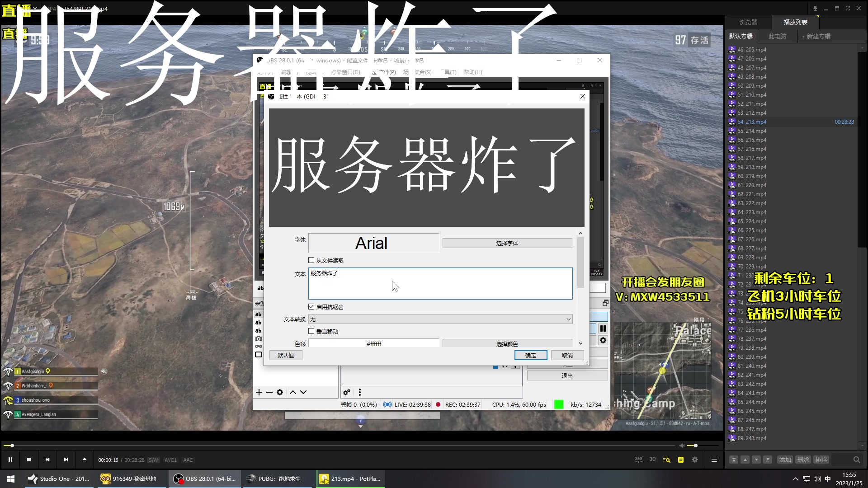This screenshot has height=488, width=868.
Task: Click the PotPlayer seek bar
Action: click(x=339, y=446)
